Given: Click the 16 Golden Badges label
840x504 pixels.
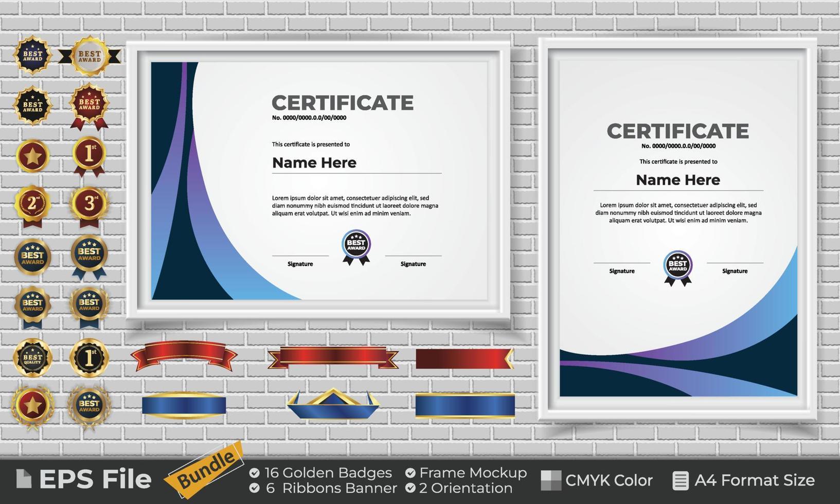Looking at the screenshot, I should pyautogui.click(x=328, y=473).
